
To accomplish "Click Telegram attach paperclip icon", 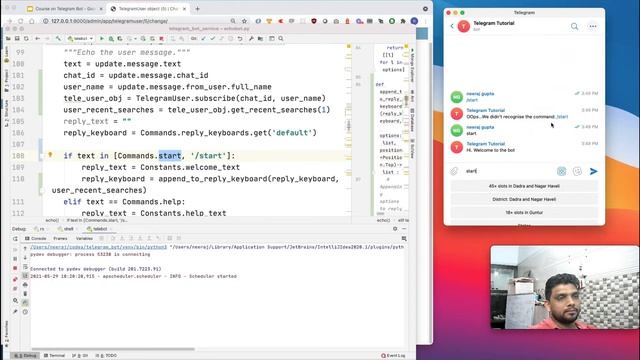I will [x=454, y=171].
